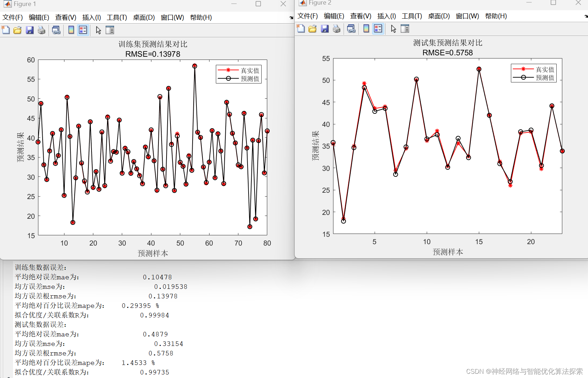Select Edit Plot arrow in Figure 1
This screenshot has height=378, width=588.
(99, 30)
